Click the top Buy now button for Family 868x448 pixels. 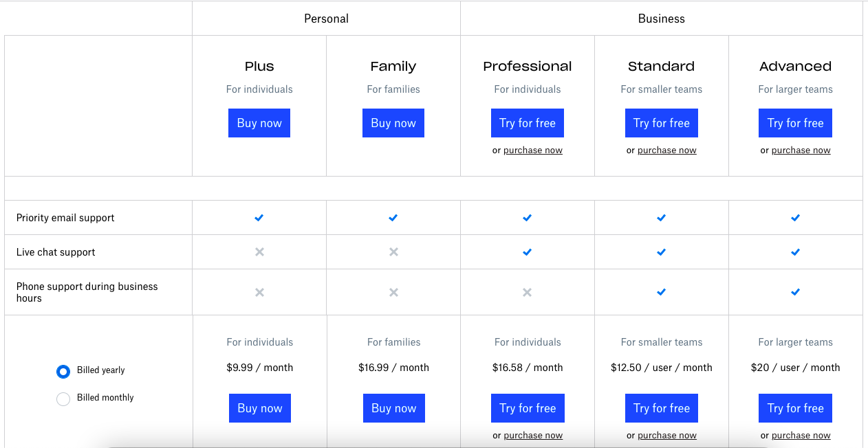tap(393, 123)
